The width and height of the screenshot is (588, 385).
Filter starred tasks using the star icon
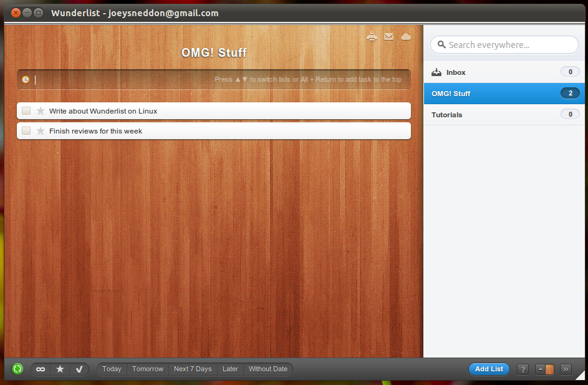pos(60,369)
